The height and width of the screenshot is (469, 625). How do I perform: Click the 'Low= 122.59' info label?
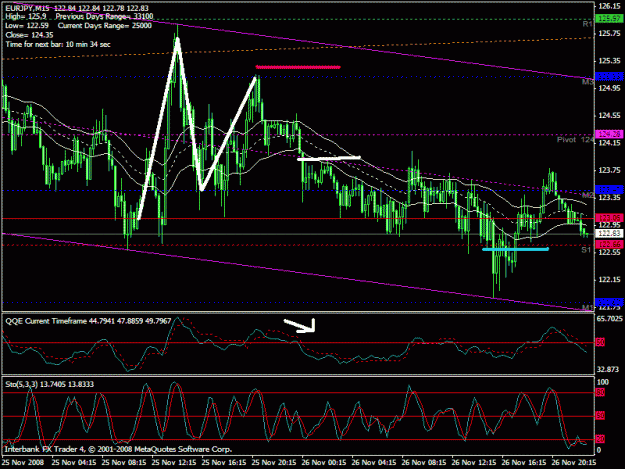coord(27,26)
